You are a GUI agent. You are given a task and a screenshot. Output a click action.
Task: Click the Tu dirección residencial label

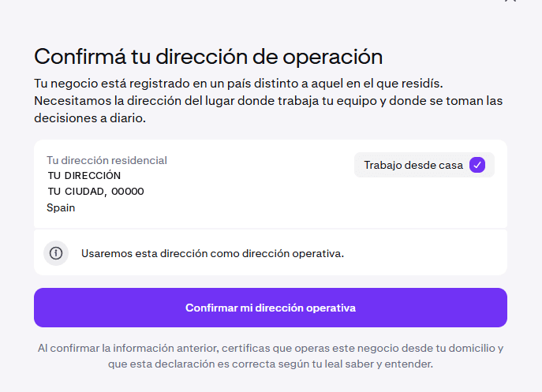click(x=107, y=160)
